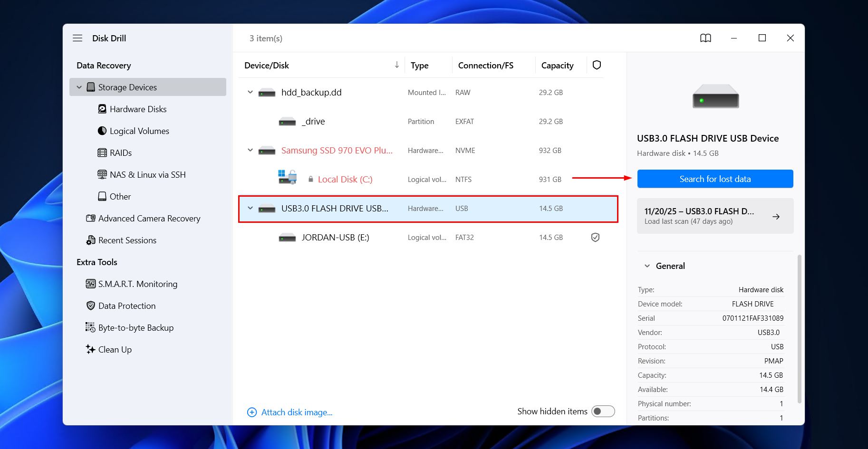Select the Hardware Disks sidebar icon

(102, 109)
